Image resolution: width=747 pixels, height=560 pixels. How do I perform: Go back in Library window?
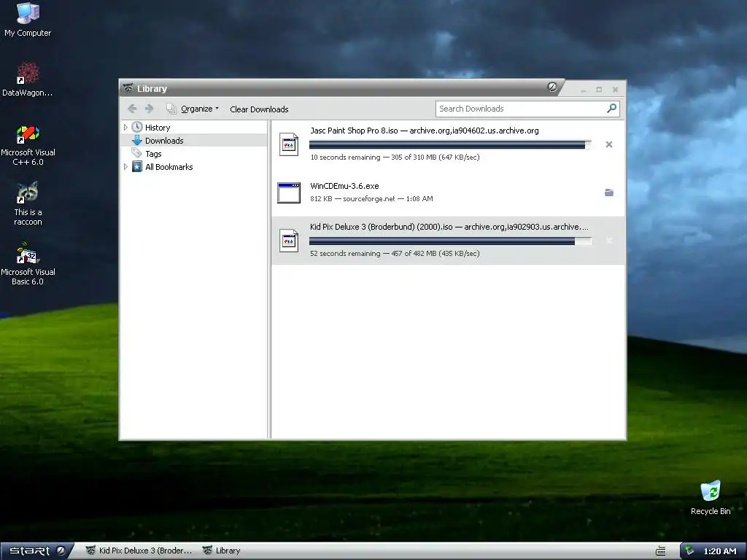pos(133,109)
